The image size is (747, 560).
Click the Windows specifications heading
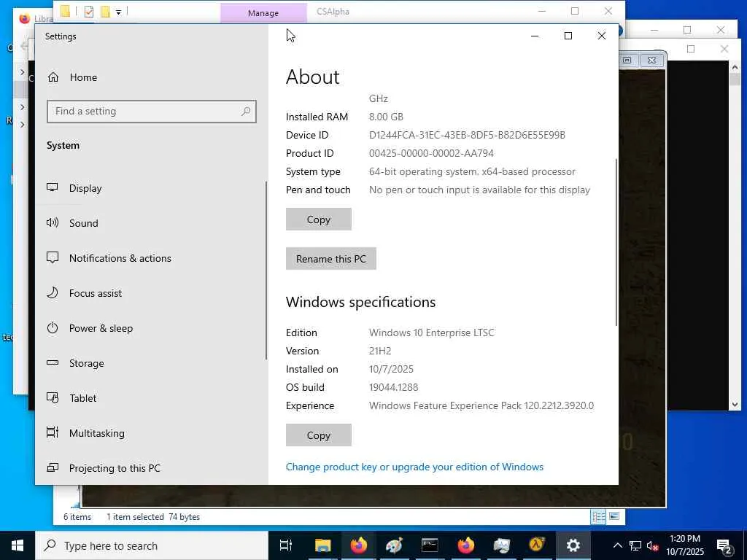click(x=360, y=302)
